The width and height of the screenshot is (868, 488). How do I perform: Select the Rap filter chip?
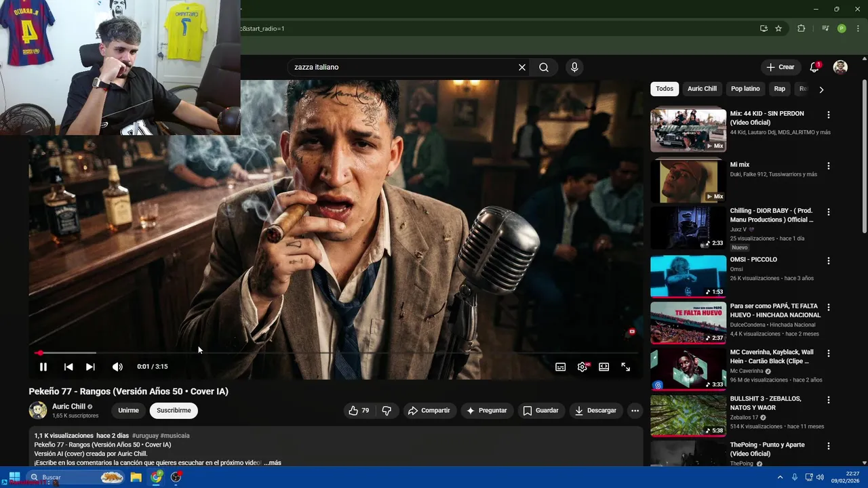(780, 89)
